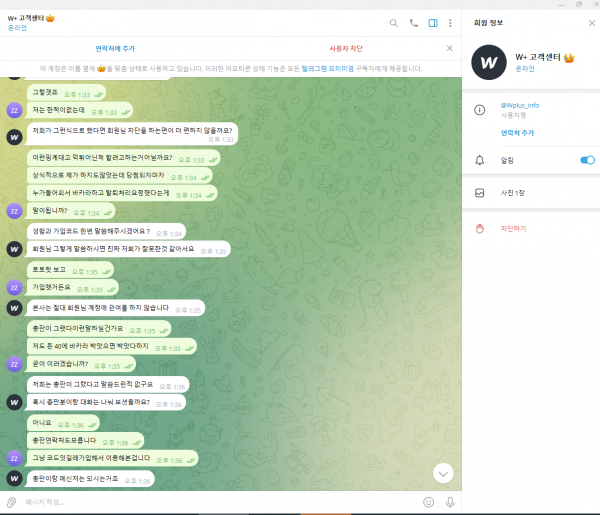Click the microphone voice message icon
The image size is (600, 515).
pyautogui.click(x=449, y=501)
